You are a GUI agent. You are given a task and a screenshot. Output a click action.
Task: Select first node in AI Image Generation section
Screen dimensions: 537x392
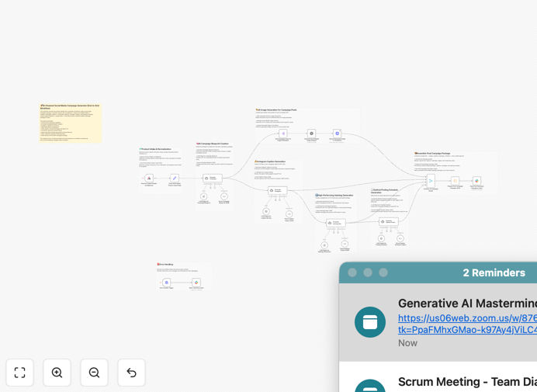(283, 134)
